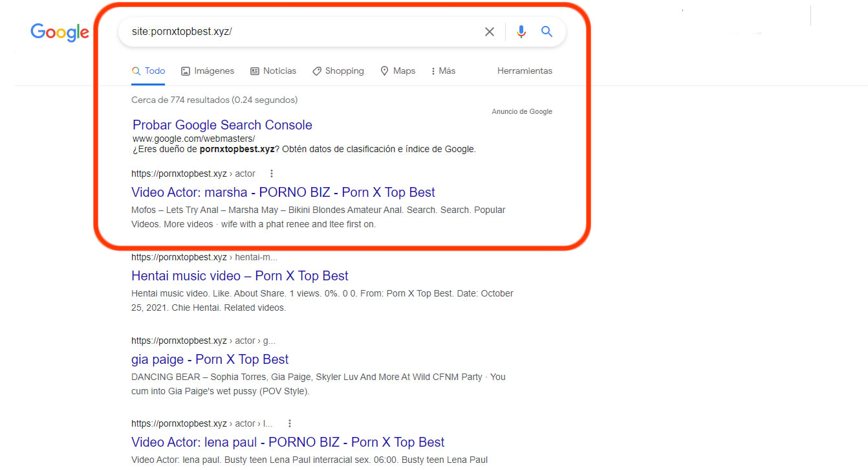Image resolution: width=868 pixels, height=470 pixels.
Task: Open Herramientas search tools
Action: click(525, 71)
